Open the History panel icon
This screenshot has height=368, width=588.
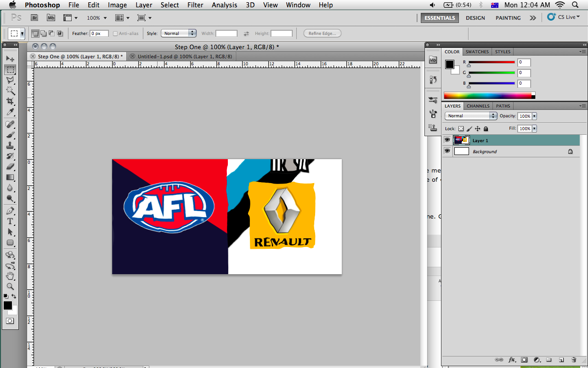tap(433, 80)
